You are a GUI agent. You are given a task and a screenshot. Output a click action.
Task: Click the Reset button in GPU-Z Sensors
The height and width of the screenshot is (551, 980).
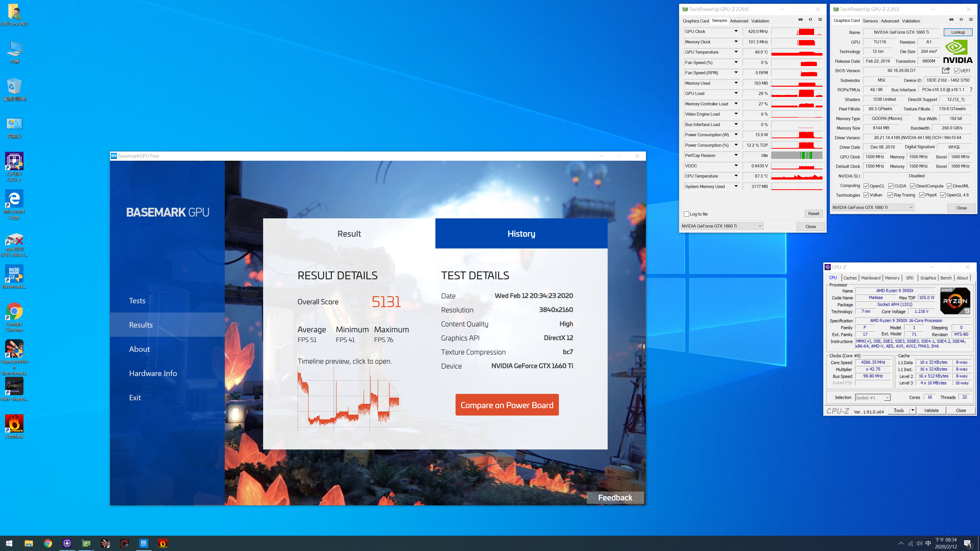coord(814,214)
